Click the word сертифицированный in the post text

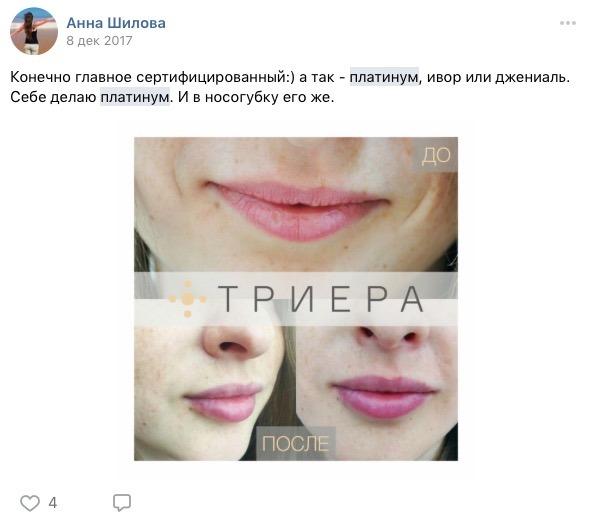tap(211, 77)
